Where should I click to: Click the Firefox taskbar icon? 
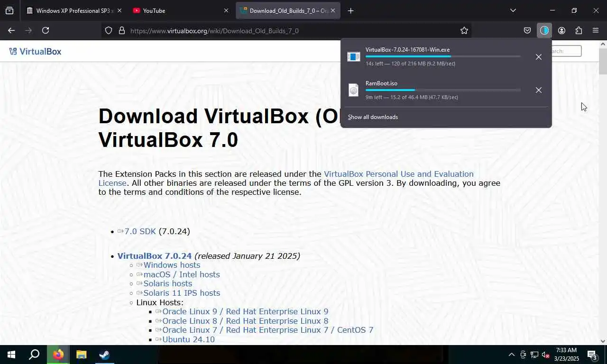pyautogui.click(x=58, y=355)
